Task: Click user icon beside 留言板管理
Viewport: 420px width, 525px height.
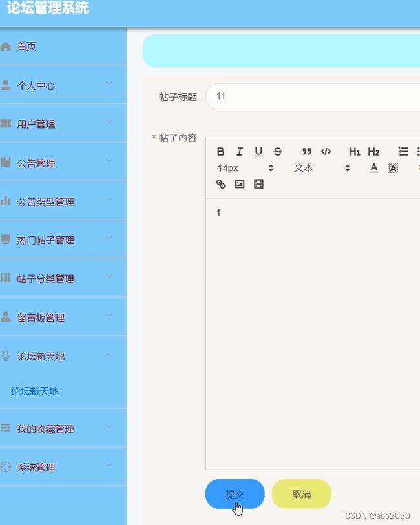Action: click(5, 316)
